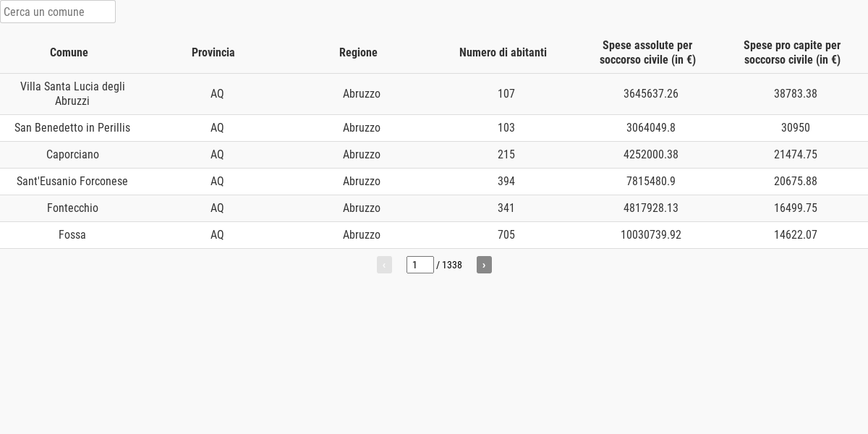
Task: Click Abruzzo region cell in Caporciano row
Action: [x=362, y=155]
